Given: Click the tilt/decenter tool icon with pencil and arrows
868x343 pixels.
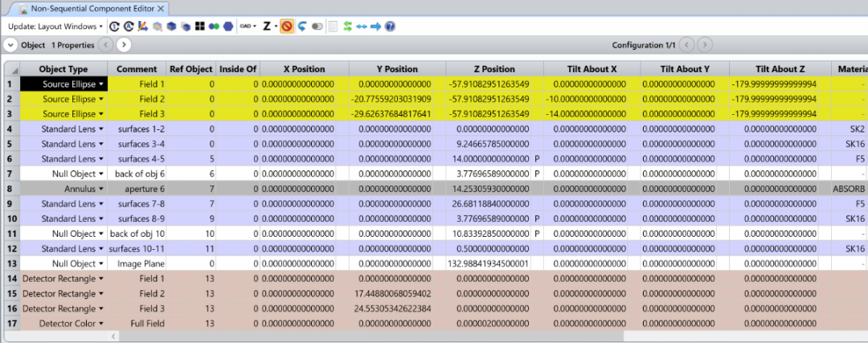Looking at the screenshot, I should click(143, 26).
